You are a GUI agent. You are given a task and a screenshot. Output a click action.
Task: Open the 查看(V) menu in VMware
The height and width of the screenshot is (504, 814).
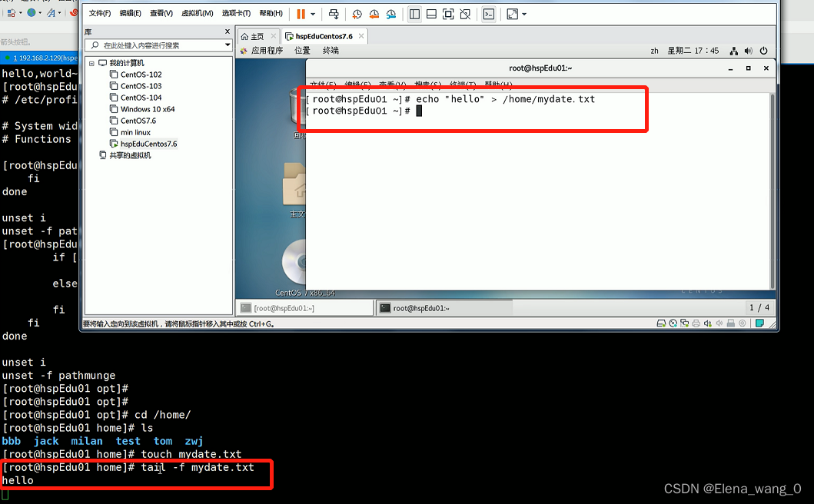pyautogui.click(x=161, y=13)
